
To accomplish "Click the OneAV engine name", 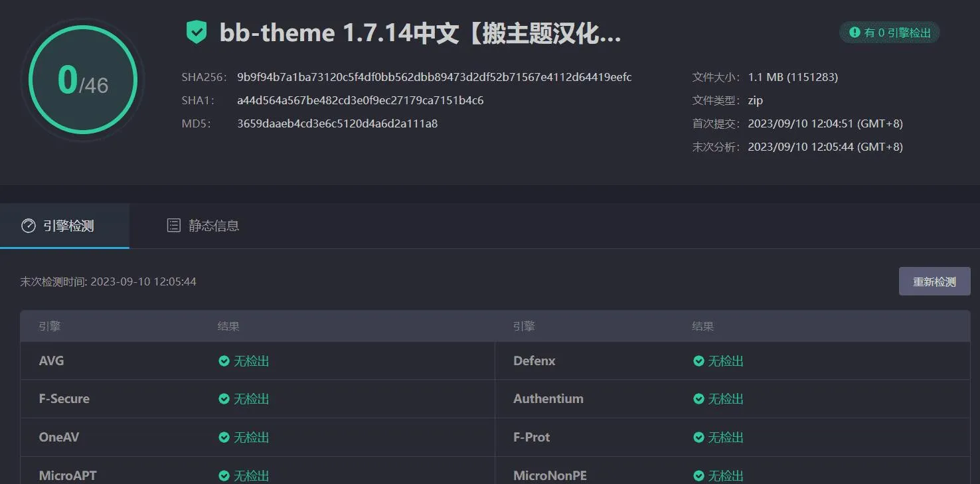I will (x=59, y=438).
